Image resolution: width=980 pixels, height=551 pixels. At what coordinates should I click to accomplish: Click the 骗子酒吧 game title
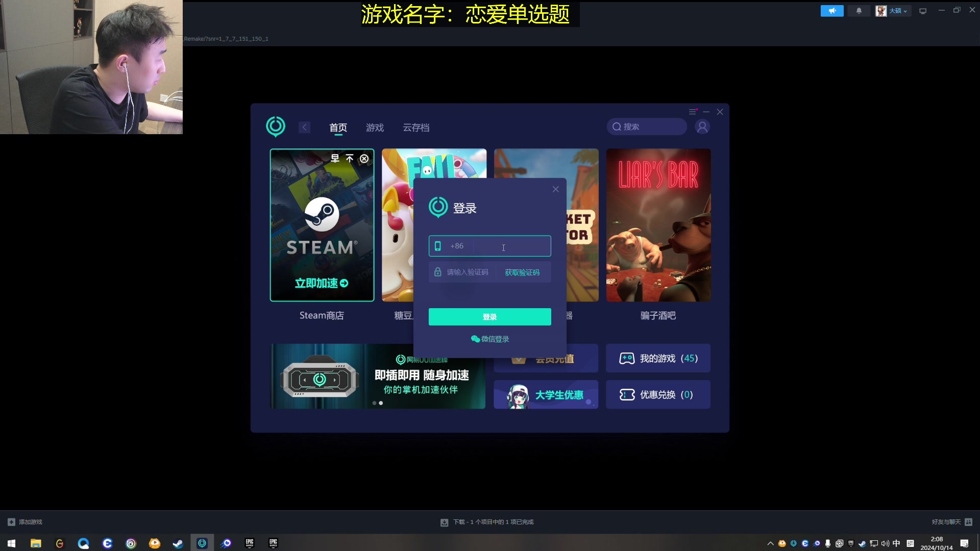pyautogui.click(x=658, y=316)
